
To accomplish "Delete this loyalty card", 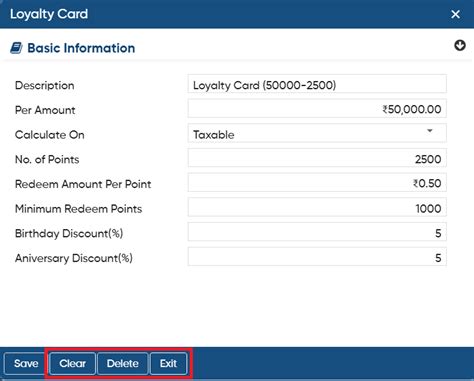I will point(123,364).
